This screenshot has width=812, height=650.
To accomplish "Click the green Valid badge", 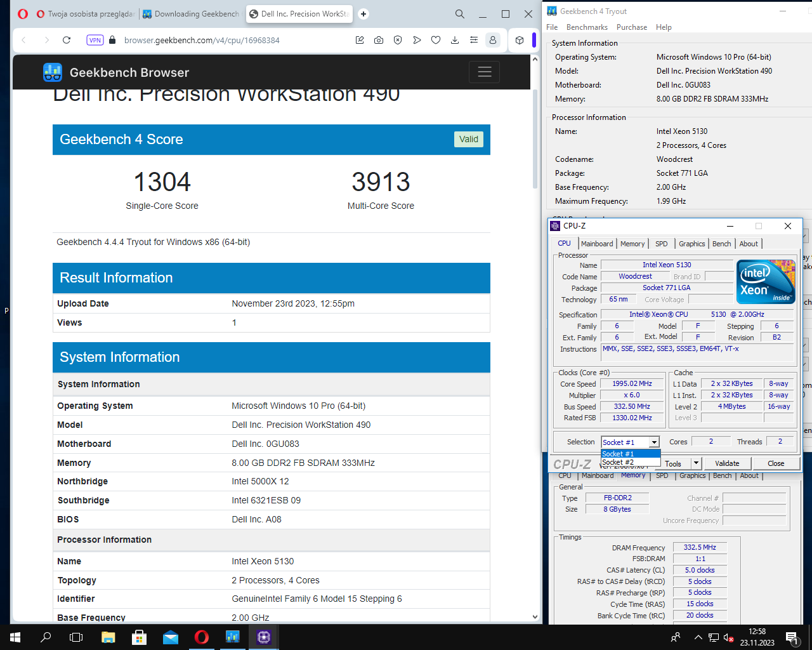I will pyautogui.click(x=469, y=139).
